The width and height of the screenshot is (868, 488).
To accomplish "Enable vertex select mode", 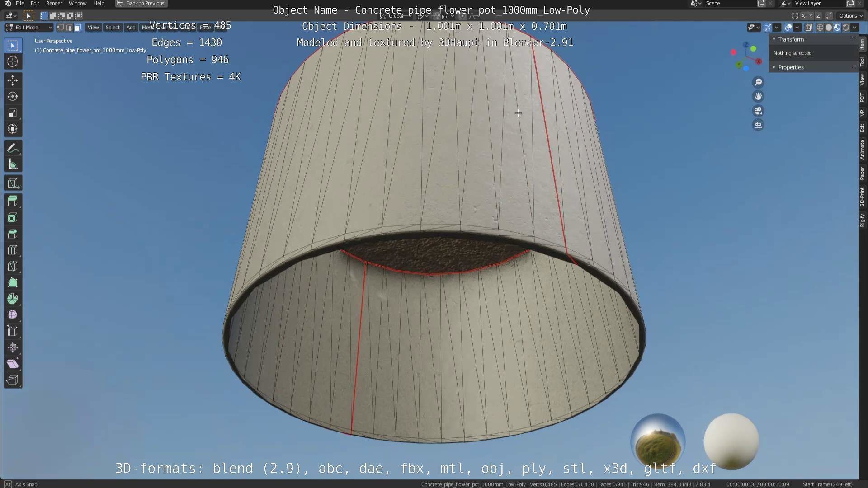I will click(x=61, y=28).
